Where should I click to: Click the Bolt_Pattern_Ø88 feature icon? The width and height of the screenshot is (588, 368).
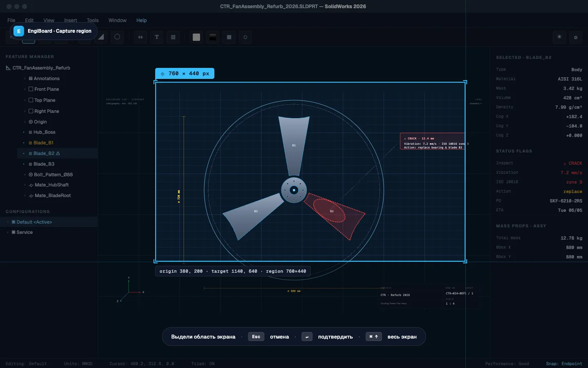[31, 175]
